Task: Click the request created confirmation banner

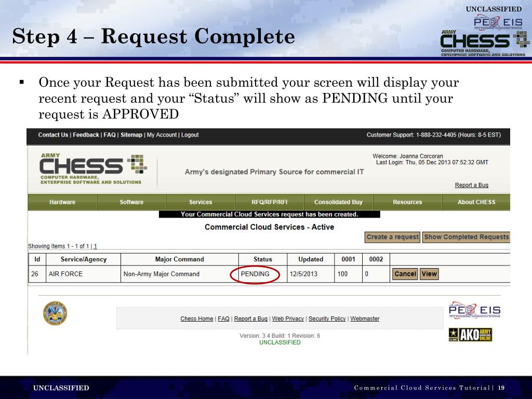Action: coord(270,215)
